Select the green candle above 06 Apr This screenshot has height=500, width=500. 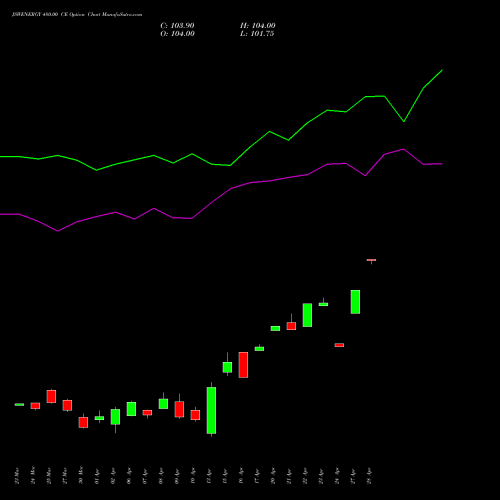point(131,409)
